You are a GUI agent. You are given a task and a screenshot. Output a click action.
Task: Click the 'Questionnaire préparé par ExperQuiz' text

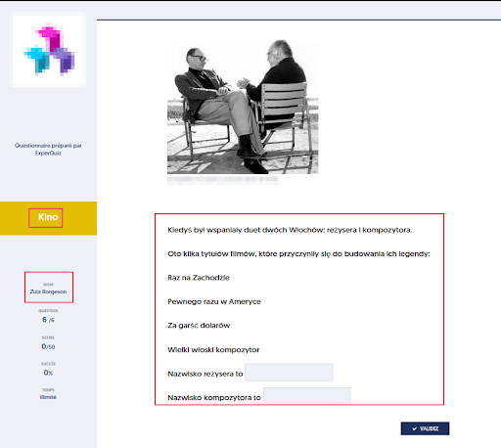click(48, 149)
